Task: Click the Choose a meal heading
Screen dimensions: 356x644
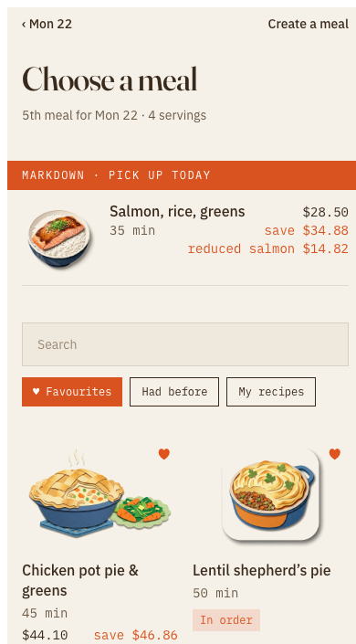Action: (x=110, y=79)
